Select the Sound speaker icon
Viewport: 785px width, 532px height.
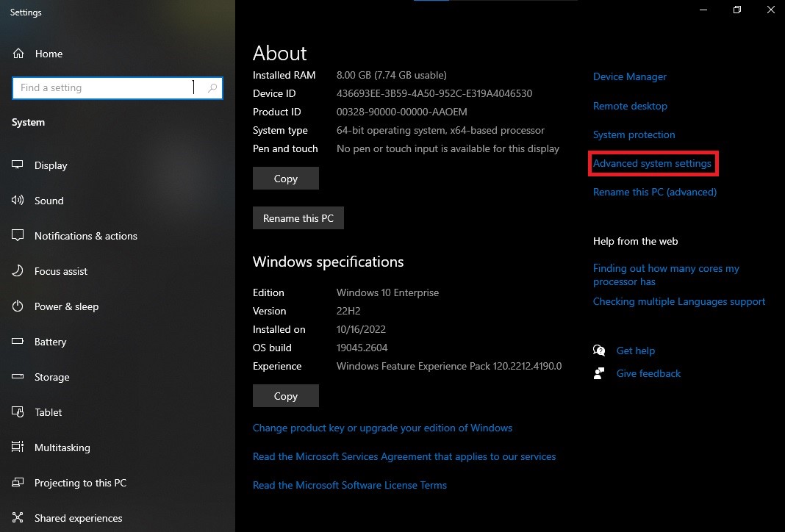tap(18, 201)
